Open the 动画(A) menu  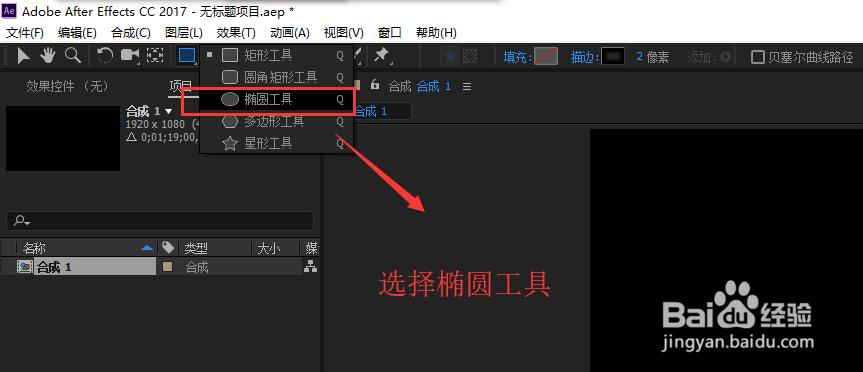click(290, 32)
